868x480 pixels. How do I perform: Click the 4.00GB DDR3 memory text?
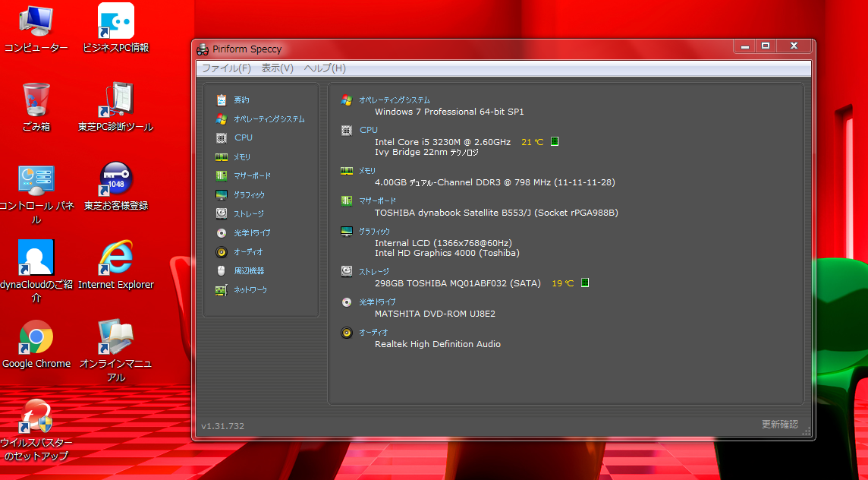coord(495,182)
